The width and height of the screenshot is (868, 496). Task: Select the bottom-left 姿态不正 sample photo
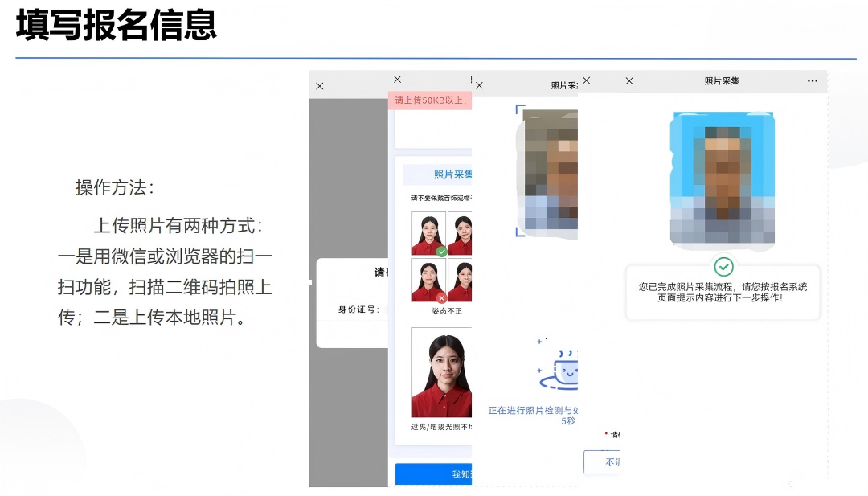[x=428, y=280]
